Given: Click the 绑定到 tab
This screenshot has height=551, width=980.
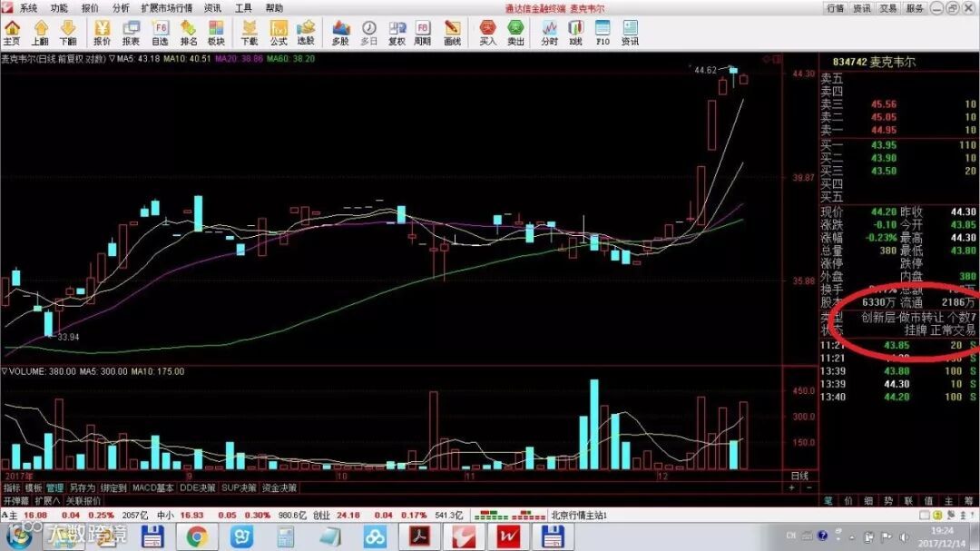Looking at the screenshot, I should 113,487.
